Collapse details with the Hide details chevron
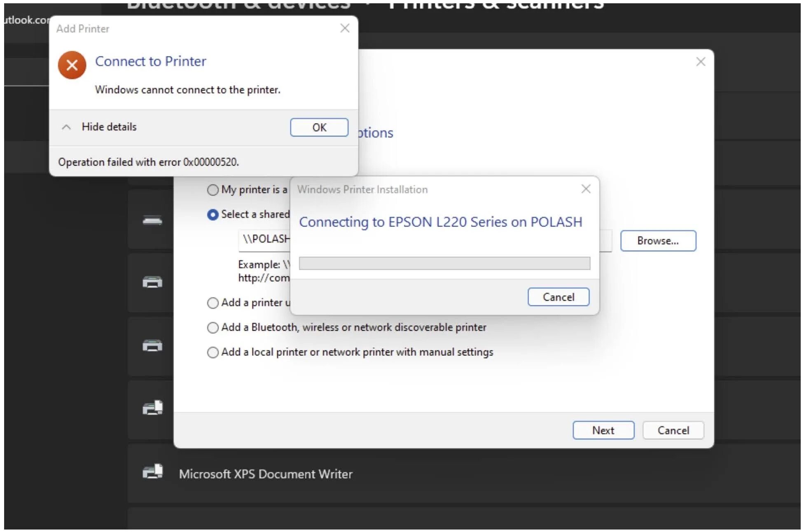This screenshot has width=804, height=532. tap(66, 127)
